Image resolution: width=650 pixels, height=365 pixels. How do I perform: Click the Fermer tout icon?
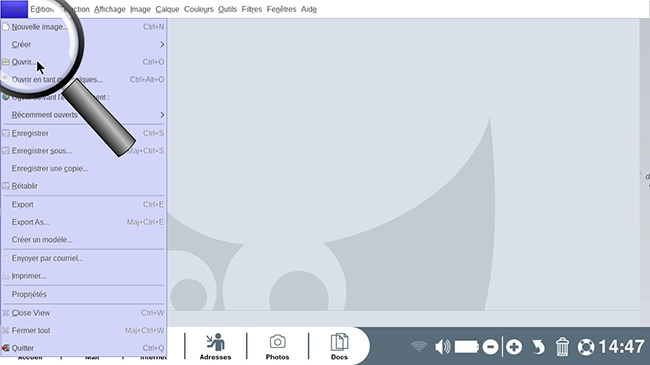pyautogui.click(x=6, y=331)
